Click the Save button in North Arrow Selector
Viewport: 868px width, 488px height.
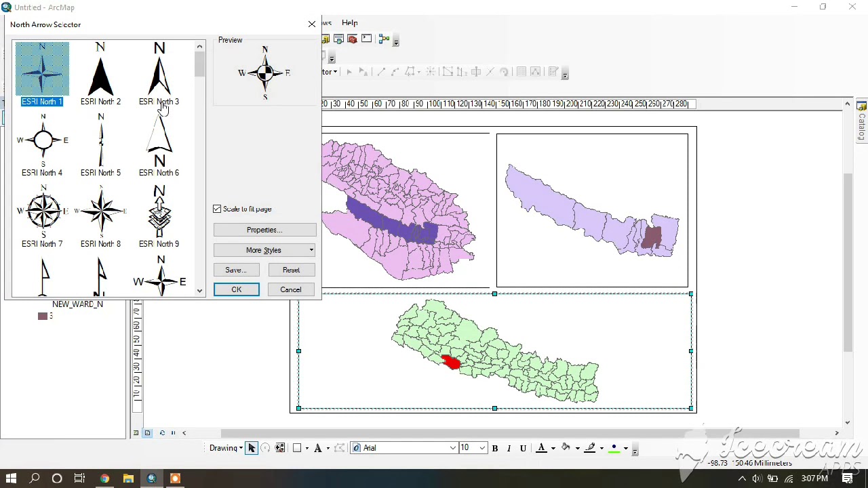click(x=236, y=270)
